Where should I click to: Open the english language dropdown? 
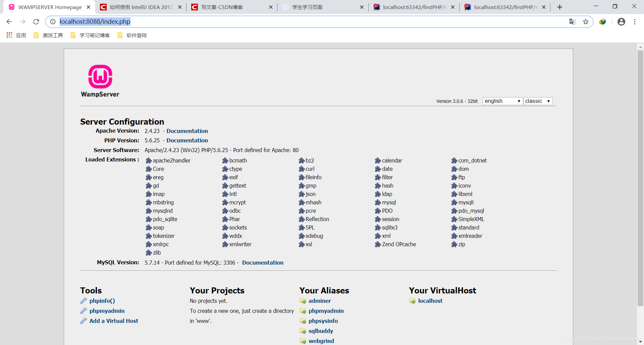[502, 101]
